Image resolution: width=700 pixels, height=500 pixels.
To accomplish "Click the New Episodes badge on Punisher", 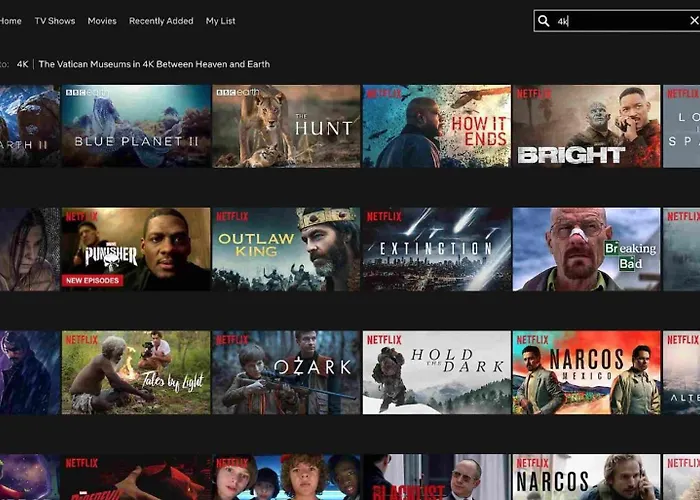I will (92, 280).
